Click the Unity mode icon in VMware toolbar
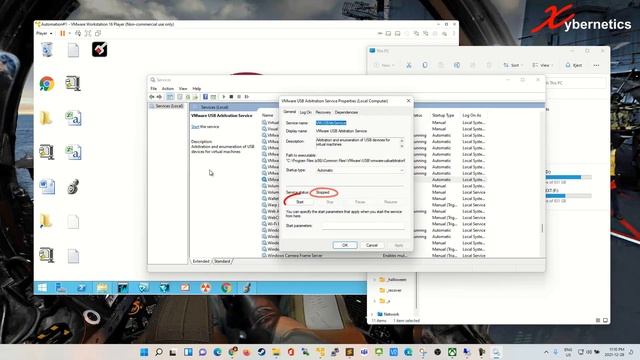Screen dimensions: 640x360 click(x=98, y=33)
